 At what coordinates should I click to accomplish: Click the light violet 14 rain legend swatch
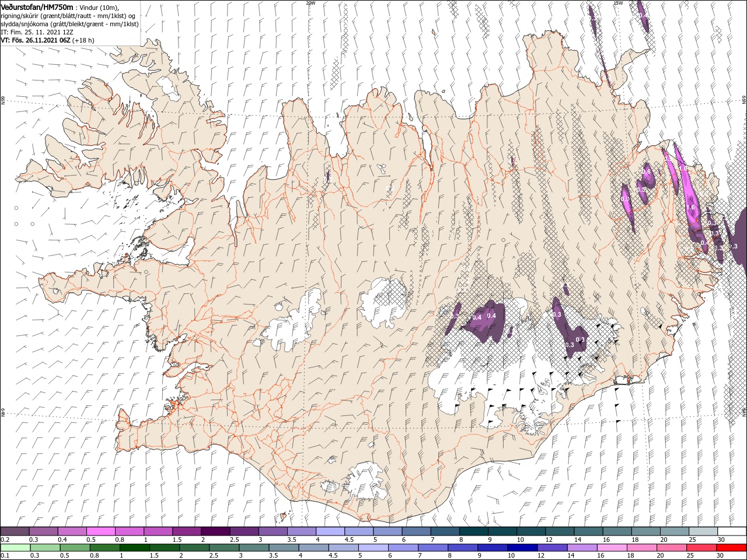pyautogui.click(x=582, y=548)
